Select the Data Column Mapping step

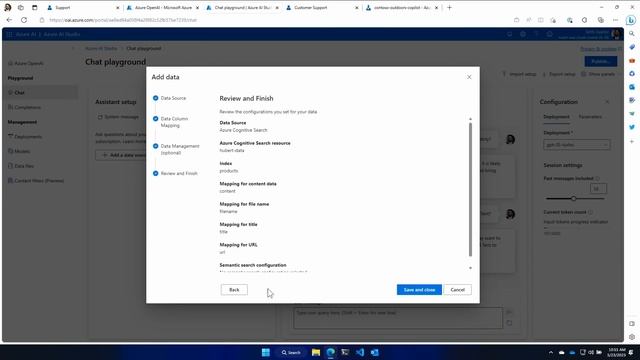(x=171, y=122)
